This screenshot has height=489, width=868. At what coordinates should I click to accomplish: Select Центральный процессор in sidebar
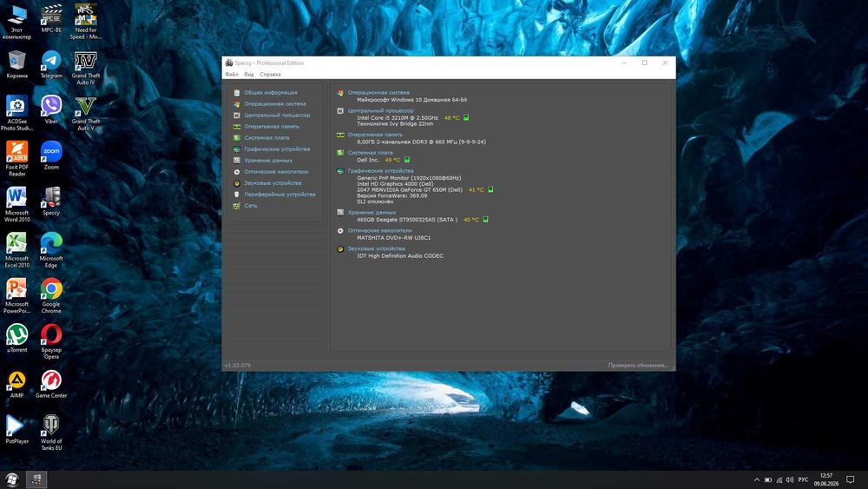tap(277, 116)
